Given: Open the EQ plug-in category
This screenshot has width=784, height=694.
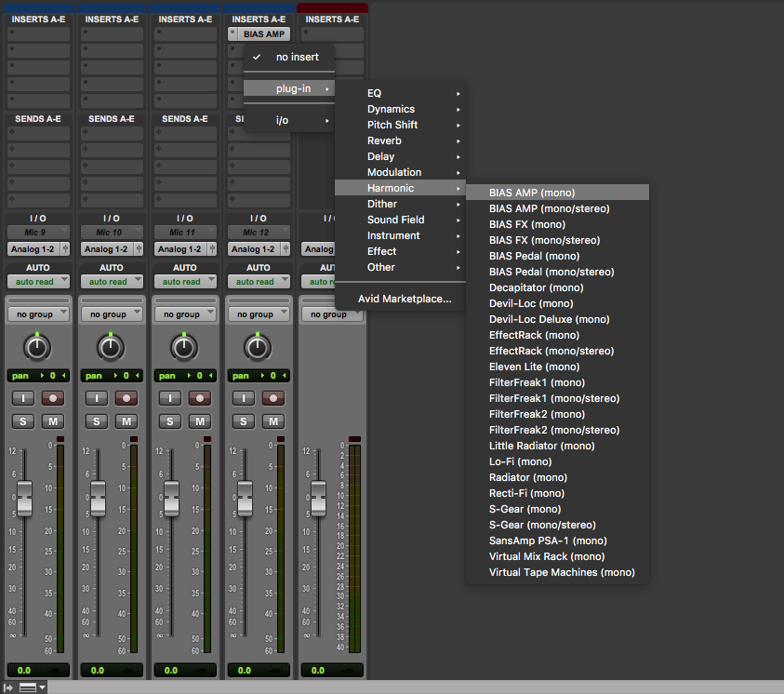Looking at the screenshot, I should [x=400, y=93].
